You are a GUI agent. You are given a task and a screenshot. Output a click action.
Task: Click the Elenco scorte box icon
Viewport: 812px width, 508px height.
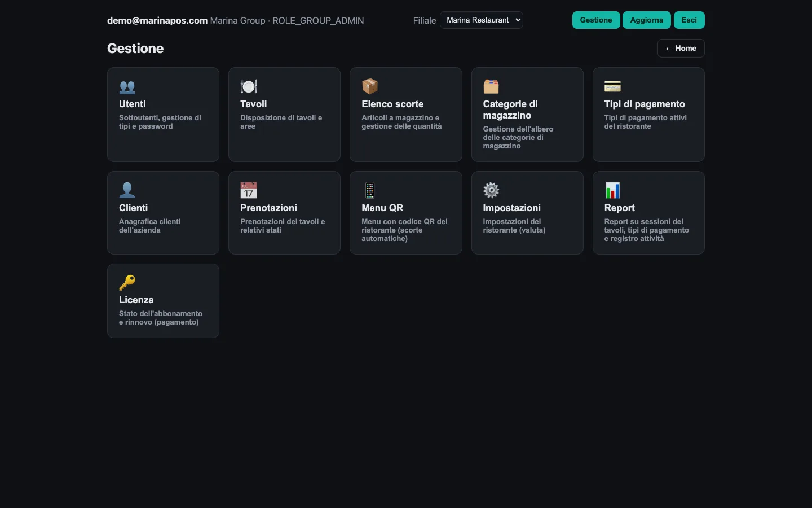[370, 86]
